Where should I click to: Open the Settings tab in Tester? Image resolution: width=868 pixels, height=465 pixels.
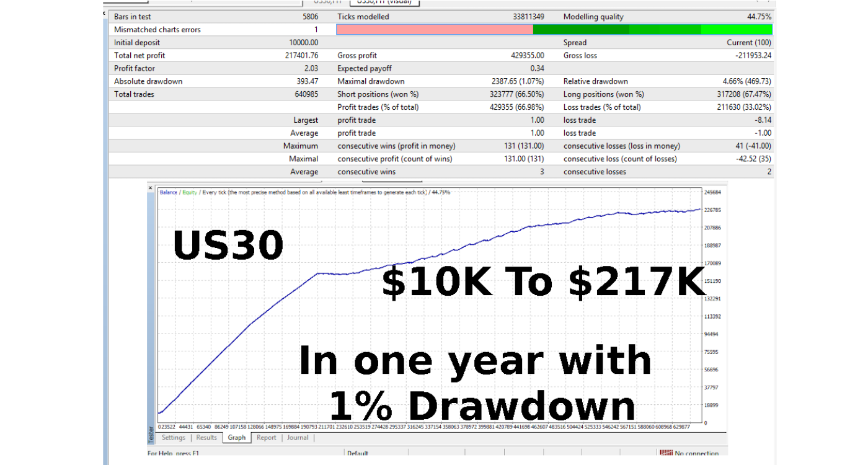[x=173, y=438]
